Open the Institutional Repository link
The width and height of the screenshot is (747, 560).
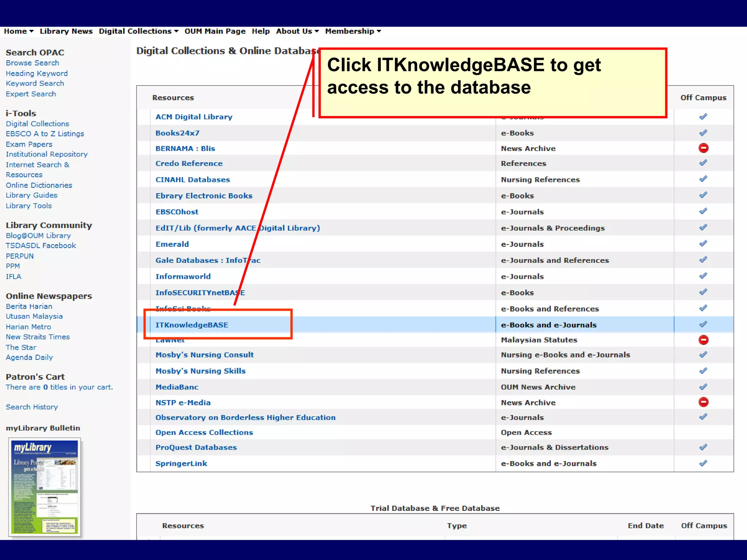[47, 154]
